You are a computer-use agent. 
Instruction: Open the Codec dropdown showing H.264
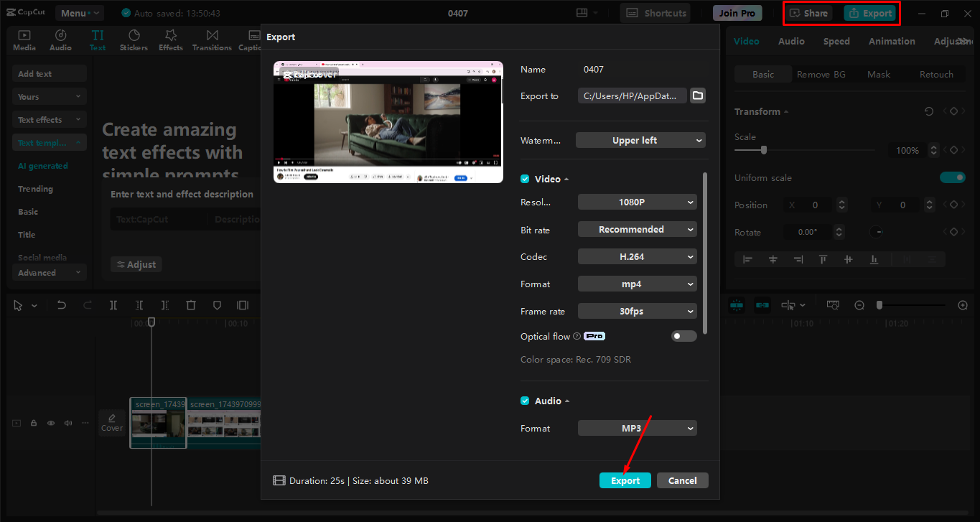(638, 257)
